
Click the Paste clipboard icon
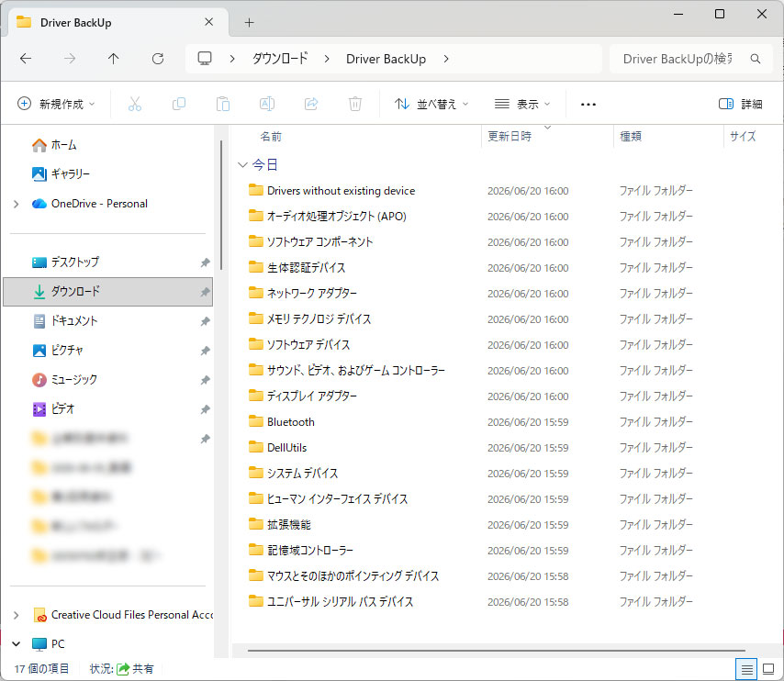[223, 104]
